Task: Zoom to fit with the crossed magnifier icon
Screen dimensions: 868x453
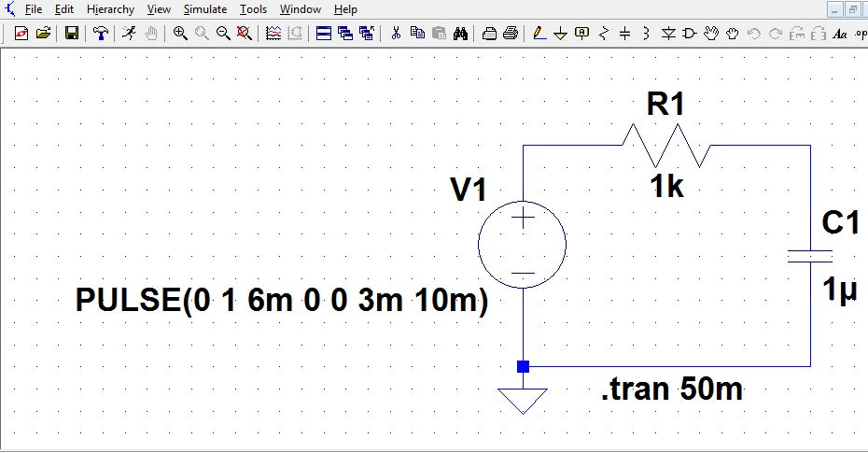Action: click(245, 34)
